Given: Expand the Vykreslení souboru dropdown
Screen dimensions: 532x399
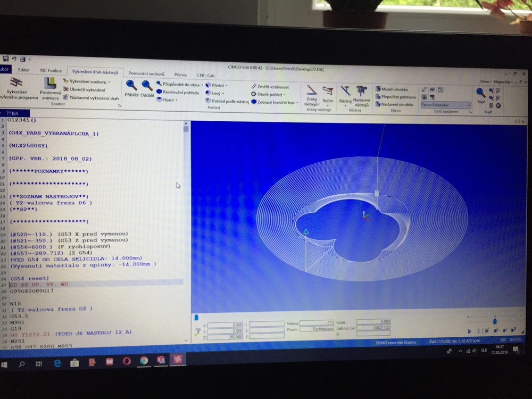Looking at the screenshot, I should click(109, 82).
